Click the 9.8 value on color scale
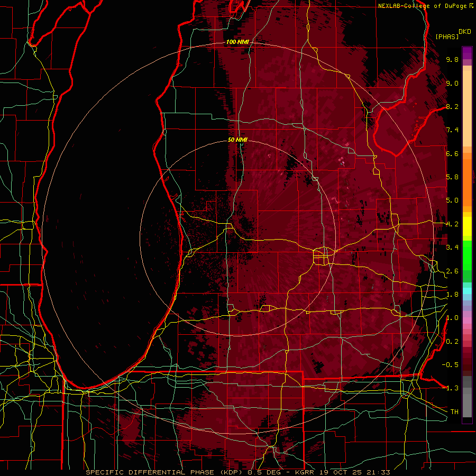 pyautogui.click(x=452, y=59)
